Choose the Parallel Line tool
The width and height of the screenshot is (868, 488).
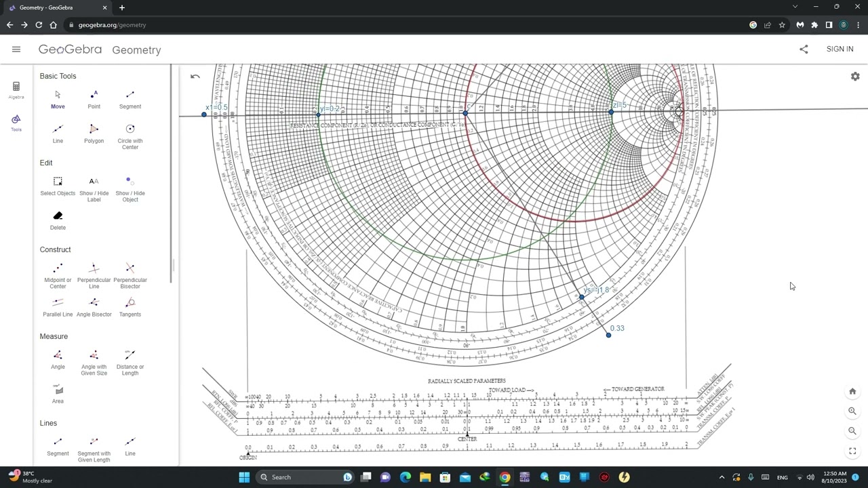tap(58, 307)
